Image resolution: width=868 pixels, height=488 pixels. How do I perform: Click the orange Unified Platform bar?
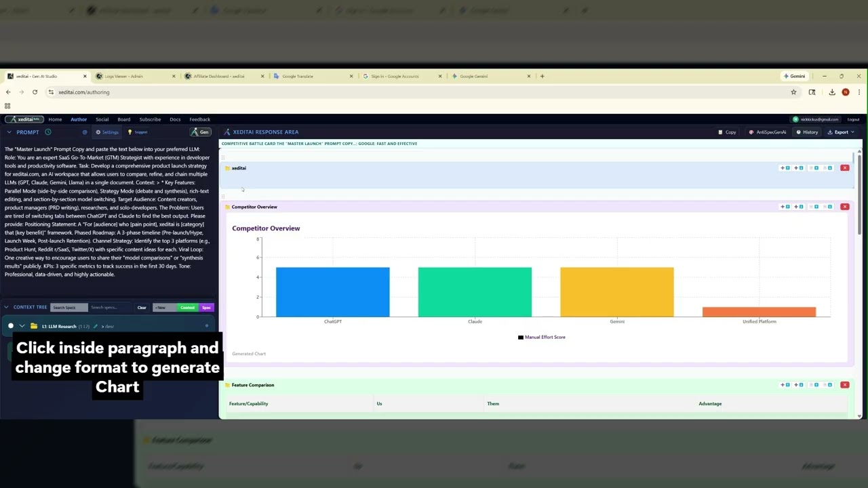pyautogui.click(x=759, y=312)
